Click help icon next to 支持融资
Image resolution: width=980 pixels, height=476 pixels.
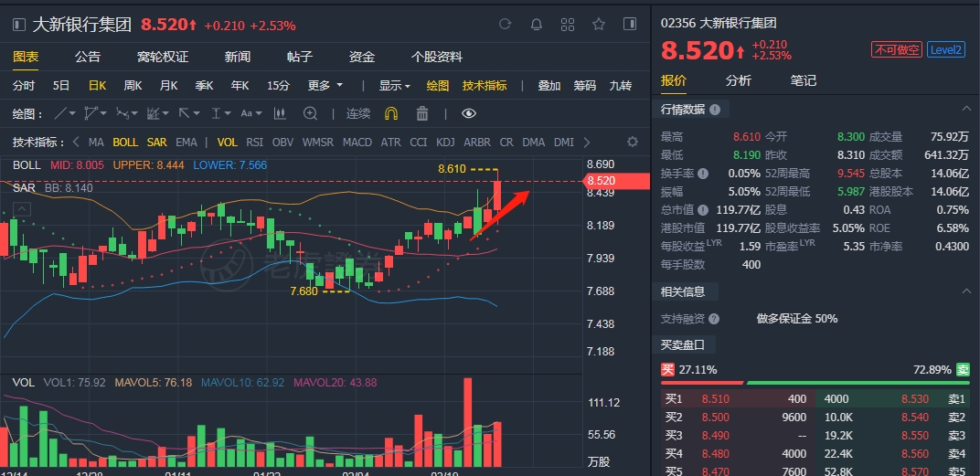coord(714,319)
